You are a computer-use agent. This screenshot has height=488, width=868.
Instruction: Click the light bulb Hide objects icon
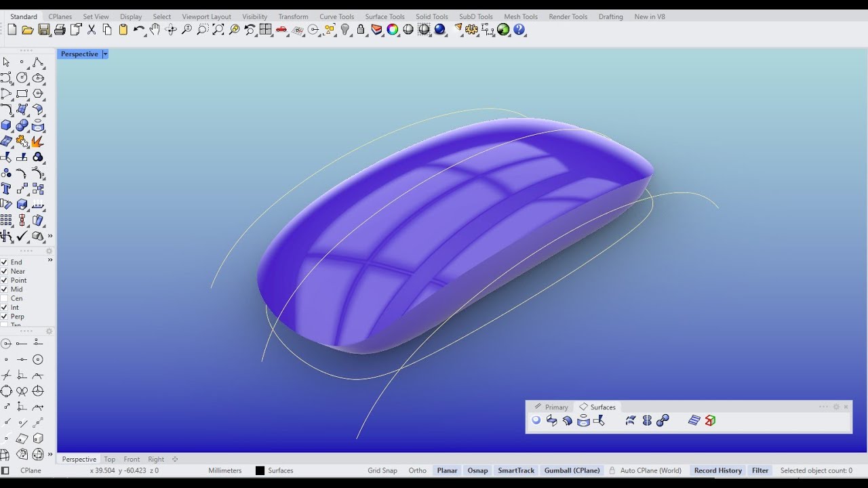[344, 29]
